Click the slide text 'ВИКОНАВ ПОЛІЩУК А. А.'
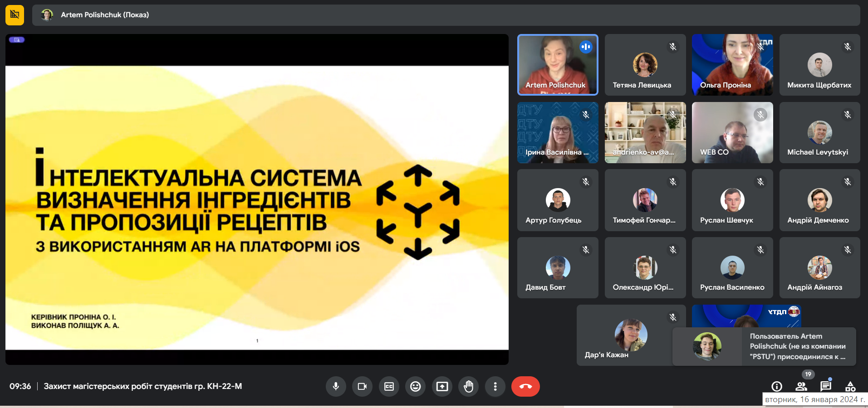The height and width of the screenshot is (408, 868). (75, 325)
